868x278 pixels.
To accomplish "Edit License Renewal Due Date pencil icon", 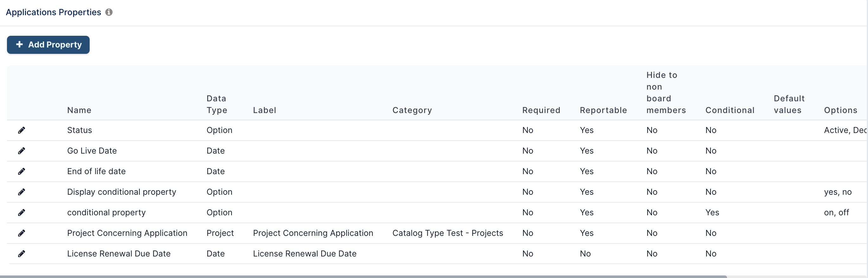I will pos(22,254).
